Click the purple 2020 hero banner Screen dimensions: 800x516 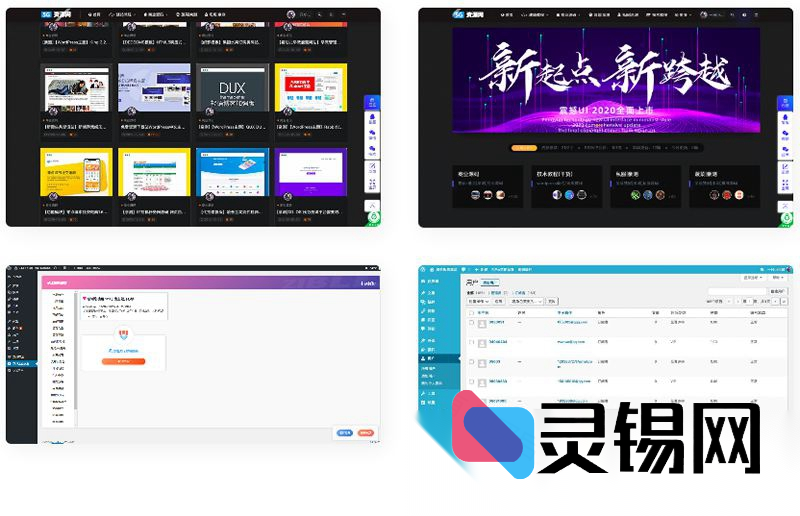(606, 80)
